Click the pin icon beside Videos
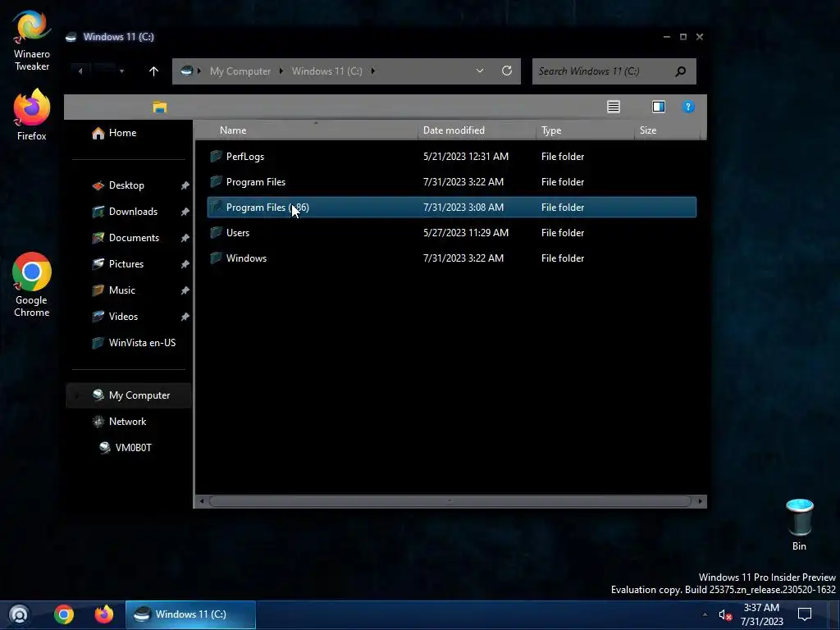The width and height of the screenshot is (840, 630). pos(185,317)
